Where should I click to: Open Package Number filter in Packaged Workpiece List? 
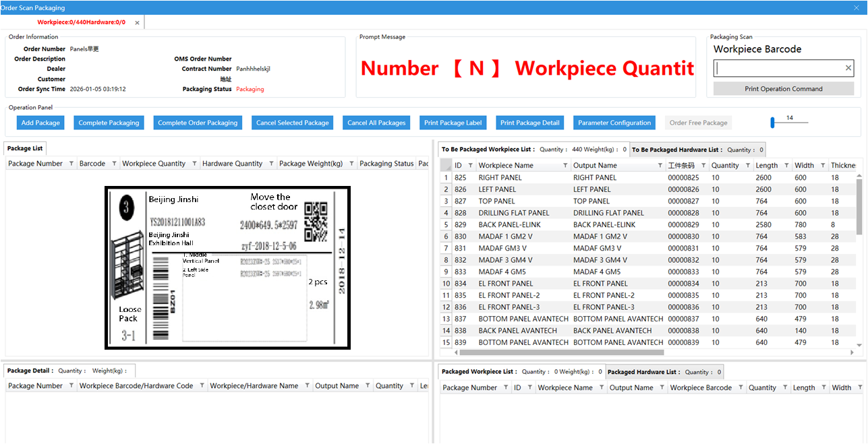(506, 388)
